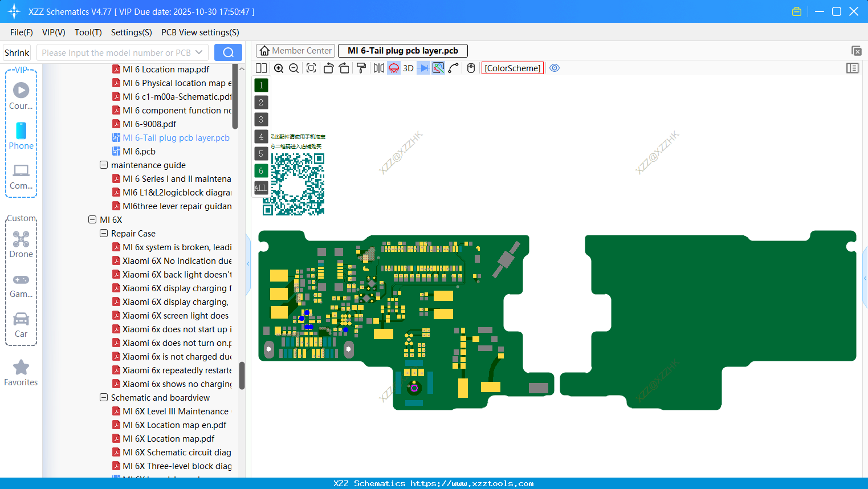Rotate the board counterclockwise
The width and height of the screenshot is (868, 489).
coord(328,68)
